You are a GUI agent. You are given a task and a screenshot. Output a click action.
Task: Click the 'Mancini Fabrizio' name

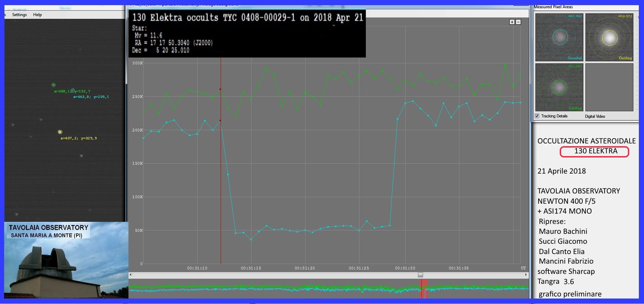(x=566, y=261)
